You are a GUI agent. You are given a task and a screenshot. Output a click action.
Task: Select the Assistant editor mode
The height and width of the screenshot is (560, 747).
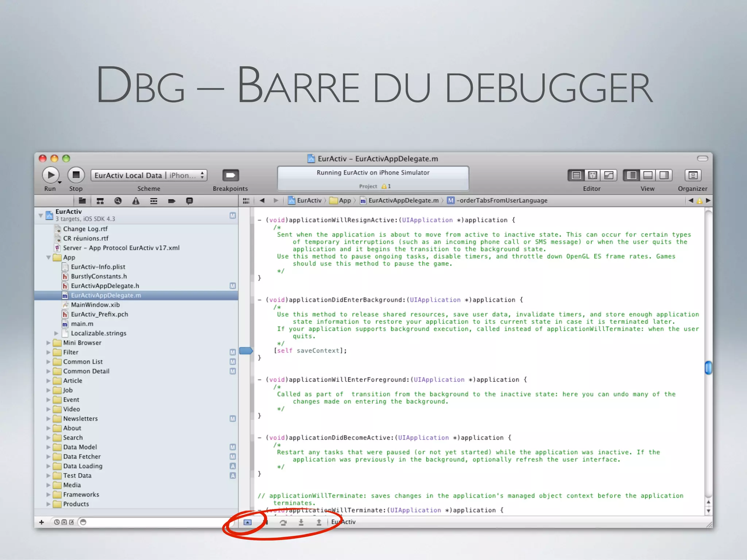click(592, 175)
